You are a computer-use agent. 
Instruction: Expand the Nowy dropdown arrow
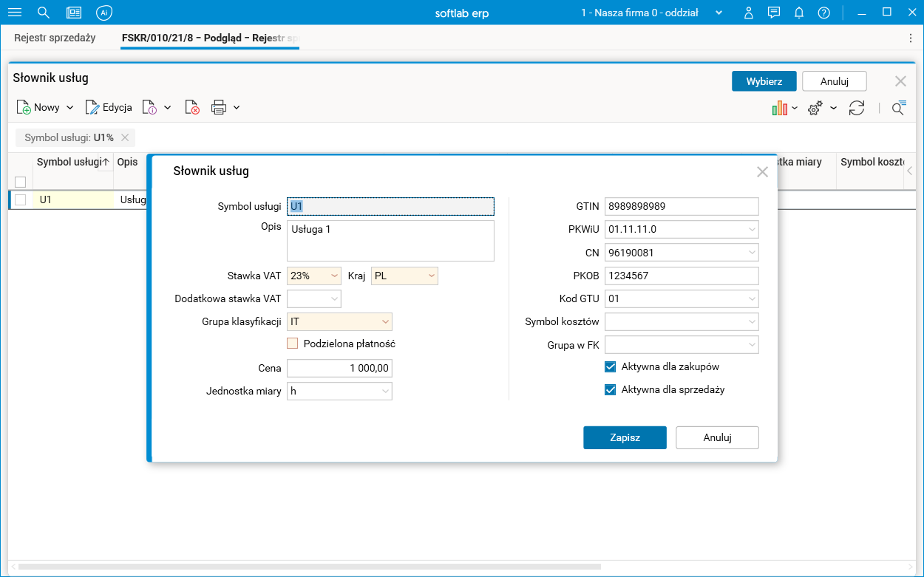[70, 108]
